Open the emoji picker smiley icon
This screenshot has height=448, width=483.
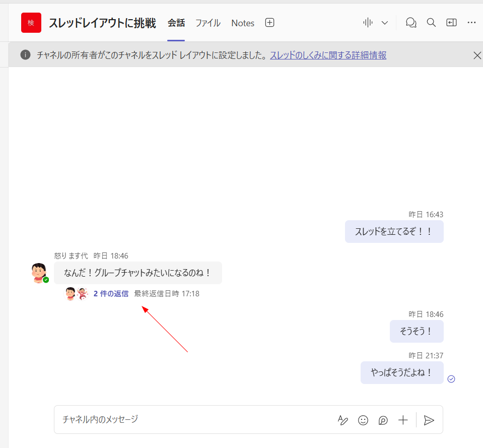coord(363,420)
